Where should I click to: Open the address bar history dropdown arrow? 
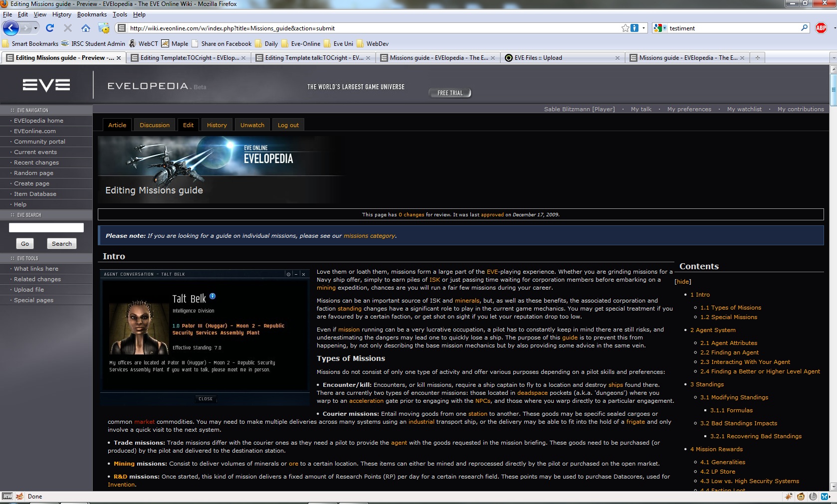643,28
